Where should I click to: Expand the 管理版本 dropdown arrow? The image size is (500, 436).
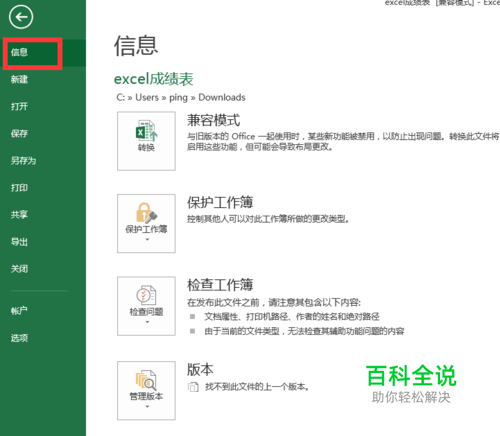tap(147, 407)
